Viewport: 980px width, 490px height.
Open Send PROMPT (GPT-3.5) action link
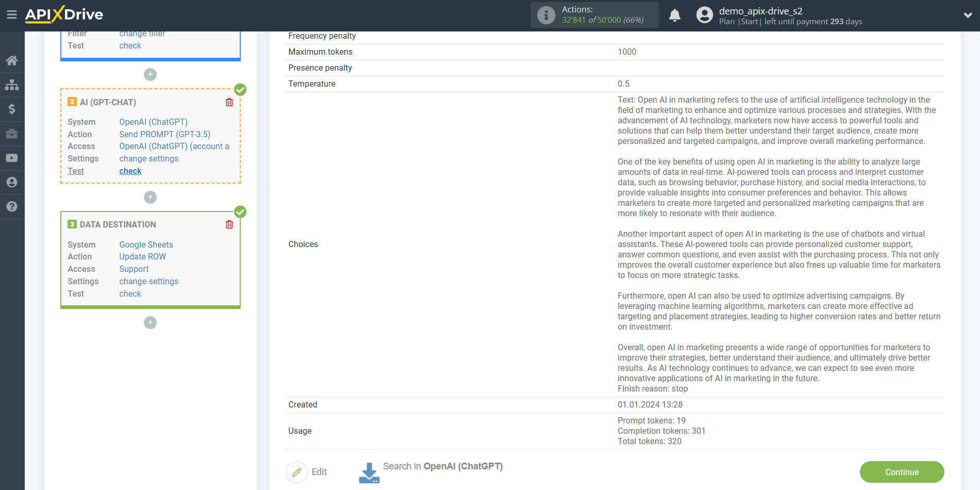click(165, 134)
